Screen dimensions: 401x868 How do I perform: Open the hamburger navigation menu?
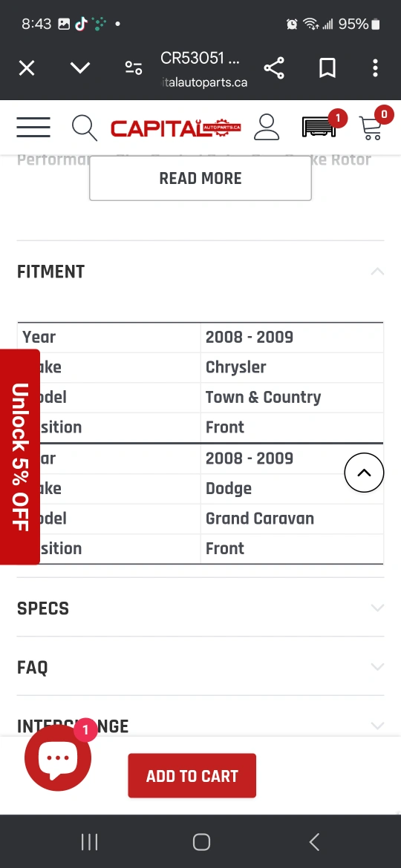coord(33,128)
